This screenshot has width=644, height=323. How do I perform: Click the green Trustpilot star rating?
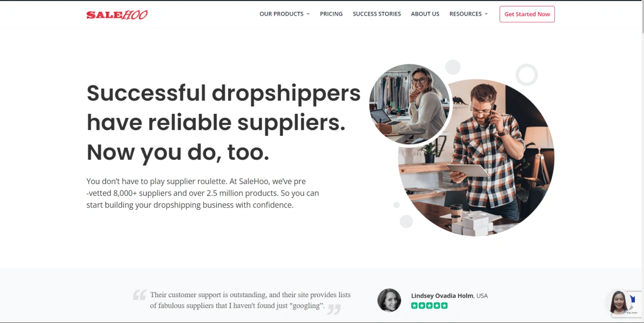click(429, 305)
